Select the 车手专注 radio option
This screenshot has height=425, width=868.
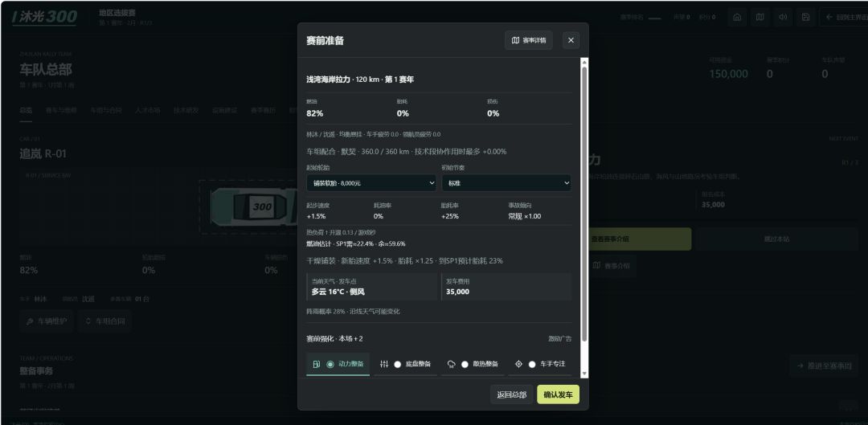click(x=533, y=364)
